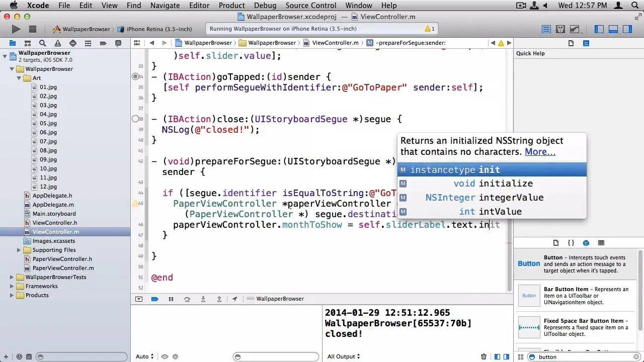Image resolution: width=644 pixels, height=362 pixels.
Task: Choose the integerValue completion
Action: point(492,198)
